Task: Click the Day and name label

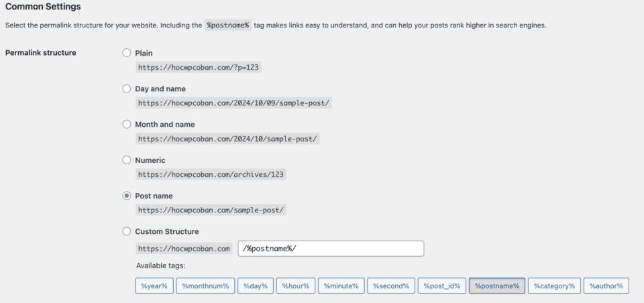Action: (x=160, y=88)
